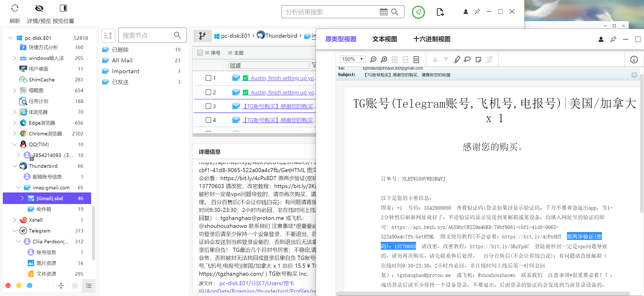Expand the Chrome浏览器 node

(x=14, y=133)
